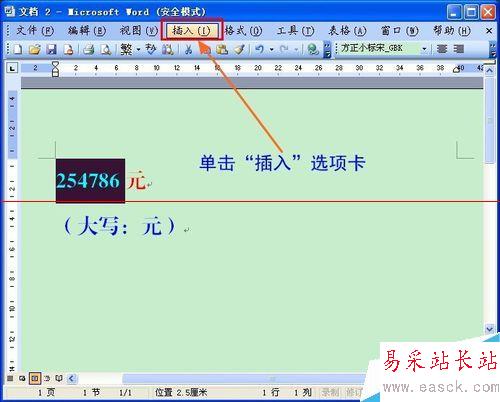This screenshot has height=402, width=500.
Task: Click the Research books icon
Action: pos(168,49)
